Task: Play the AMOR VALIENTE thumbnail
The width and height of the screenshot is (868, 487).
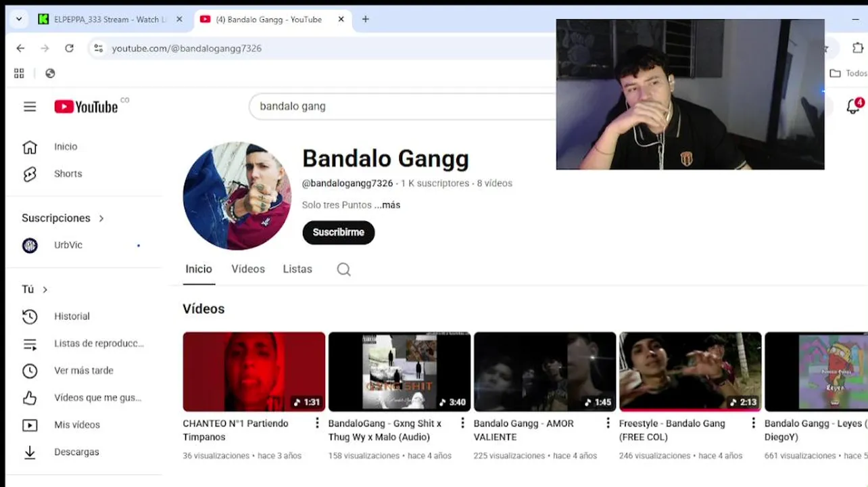Action: point(544,371)
